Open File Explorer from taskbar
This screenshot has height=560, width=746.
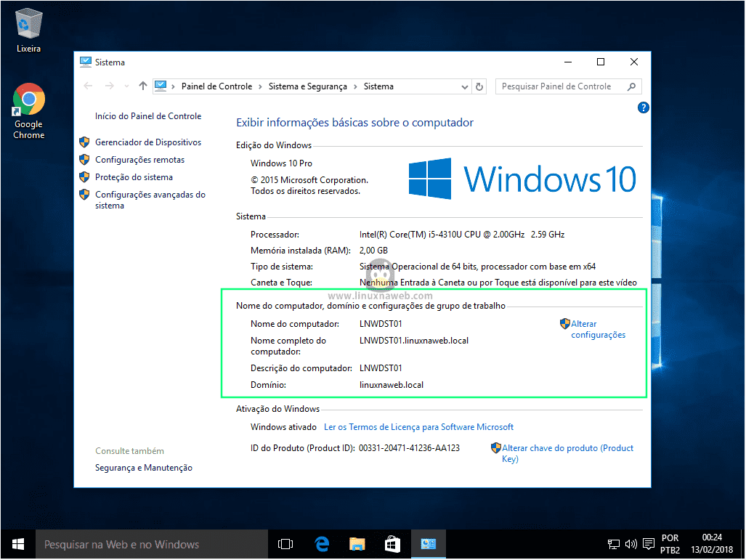[x=357, y=544]
